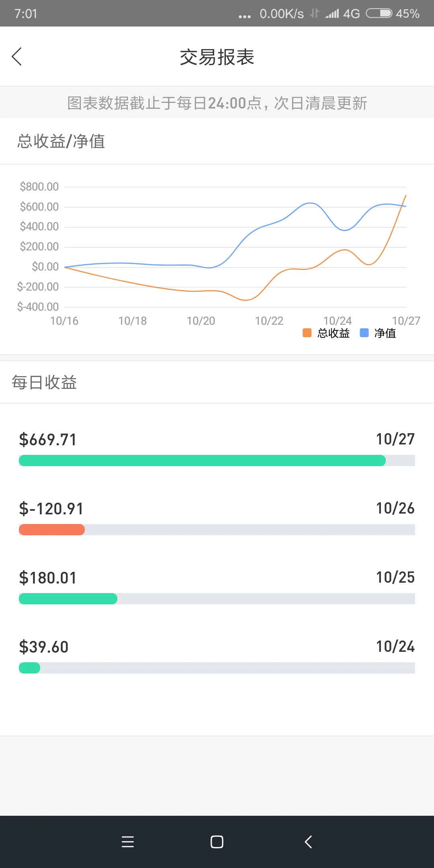Tap the back arrow in header
This screenshot has height=868, width=434.
point(17,57)
